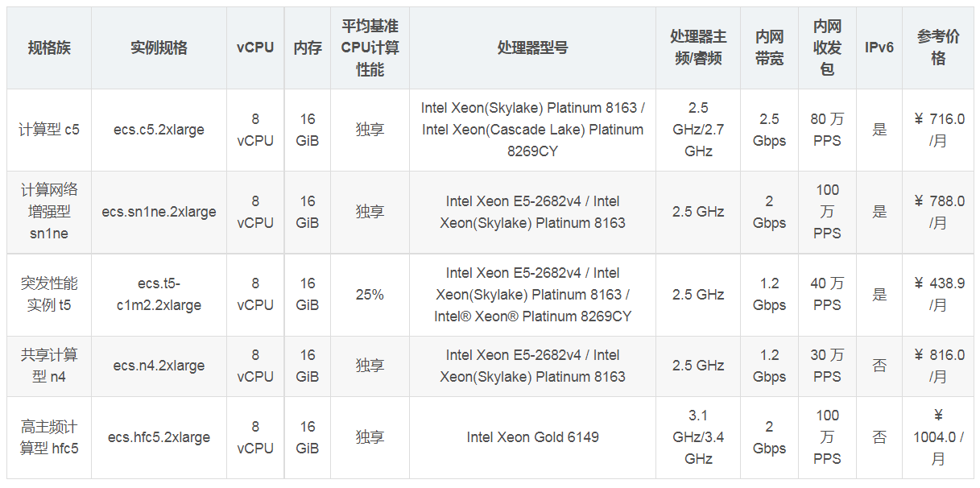Click the ¥716.0/月 price cell
The image size is (980, 488).
coord(939,130)
